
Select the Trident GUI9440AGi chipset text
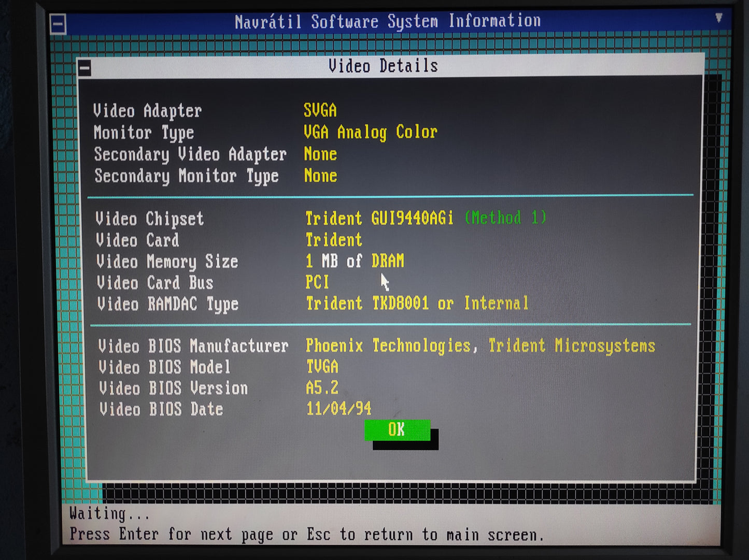379,218
